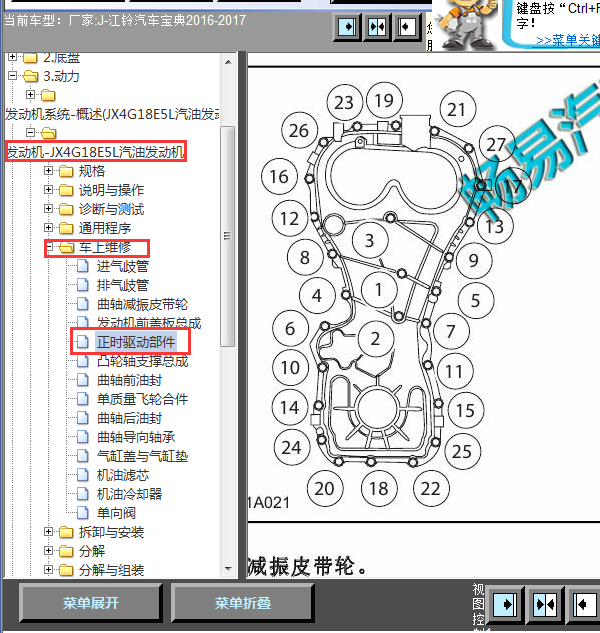Open the 发动机前盖板总成 page
This screenshot has width=600, height=633.
(149, 323)
